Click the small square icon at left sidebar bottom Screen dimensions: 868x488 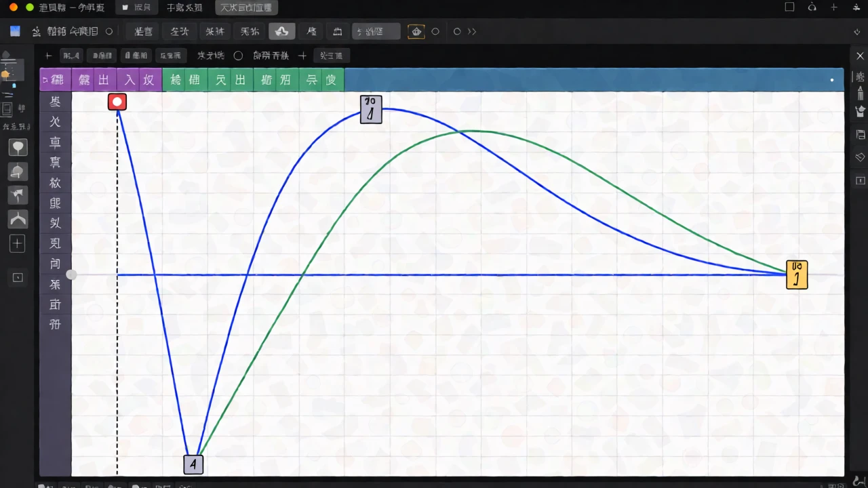(18, 277)
